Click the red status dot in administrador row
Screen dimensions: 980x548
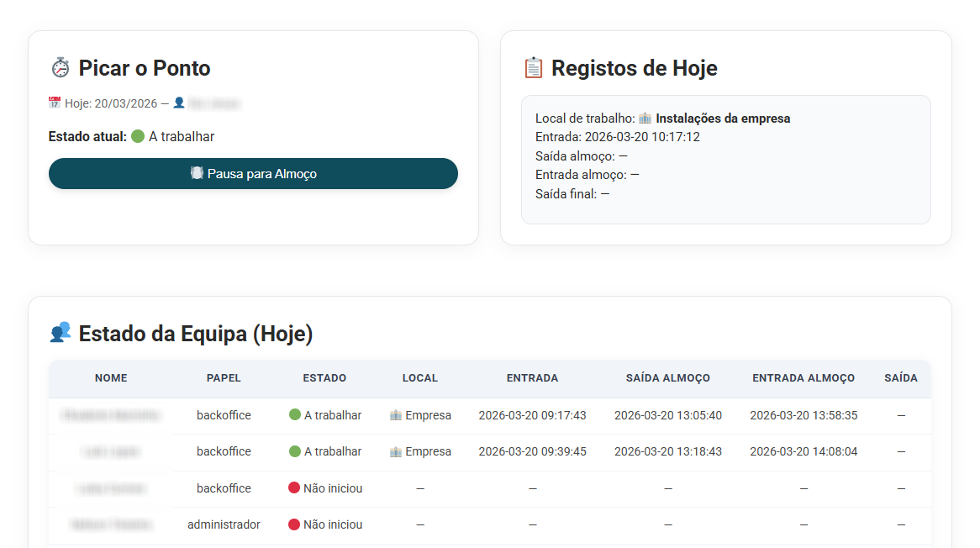click(x=294, y=524)
